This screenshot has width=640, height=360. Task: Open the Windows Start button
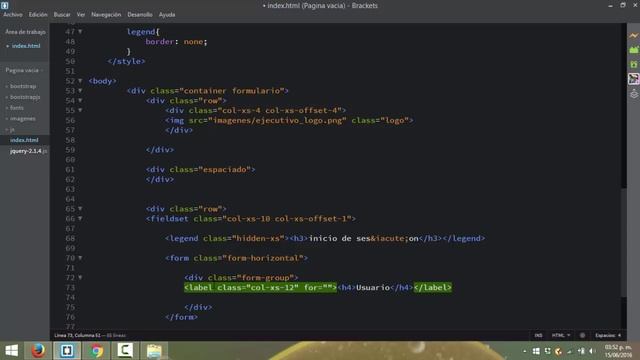click(x=11, y=351)
